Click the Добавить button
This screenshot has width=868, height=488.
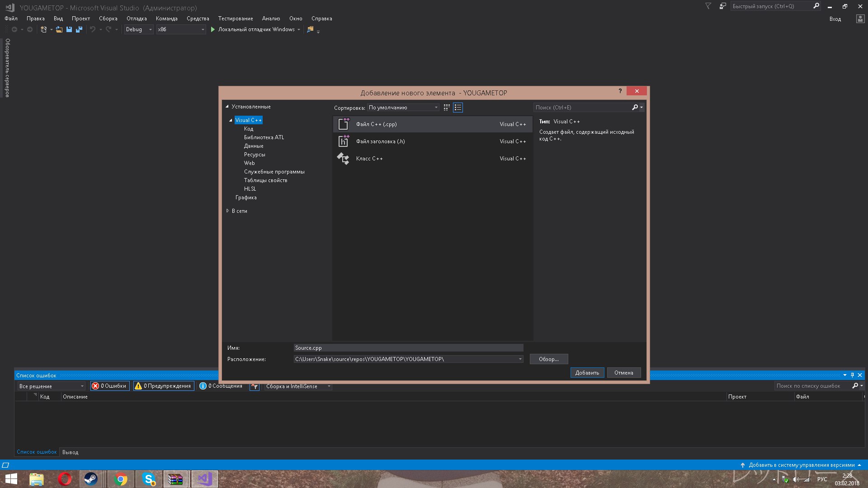point(587,373)
